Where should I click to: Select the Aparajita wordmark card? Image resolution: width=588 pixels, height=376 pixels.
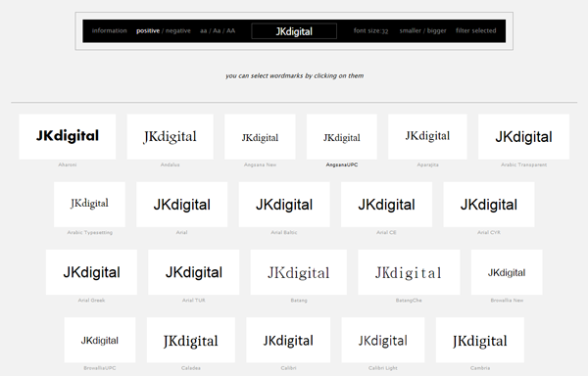click(x=427, y=137)
